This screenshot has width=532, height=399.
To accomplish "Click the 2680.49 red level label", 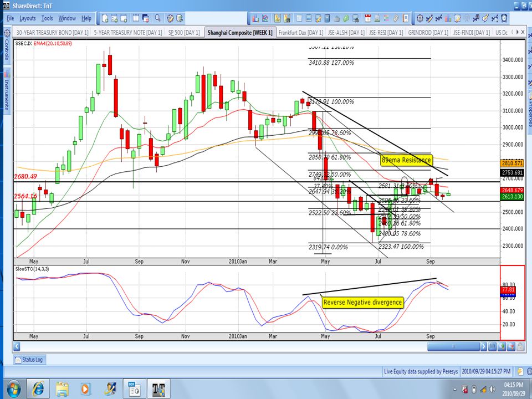I will coord(25,176).
